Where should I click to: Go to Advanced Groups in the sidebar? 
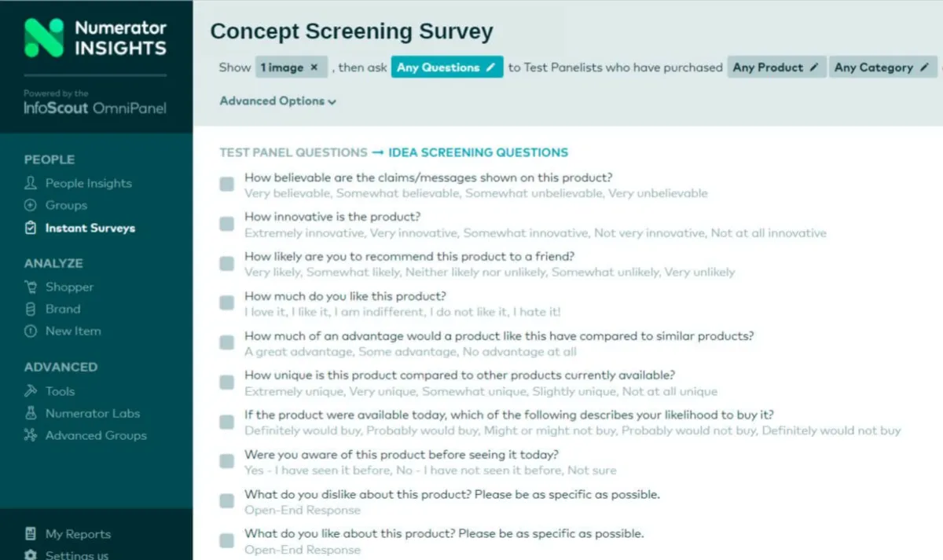tap(96, 435)
